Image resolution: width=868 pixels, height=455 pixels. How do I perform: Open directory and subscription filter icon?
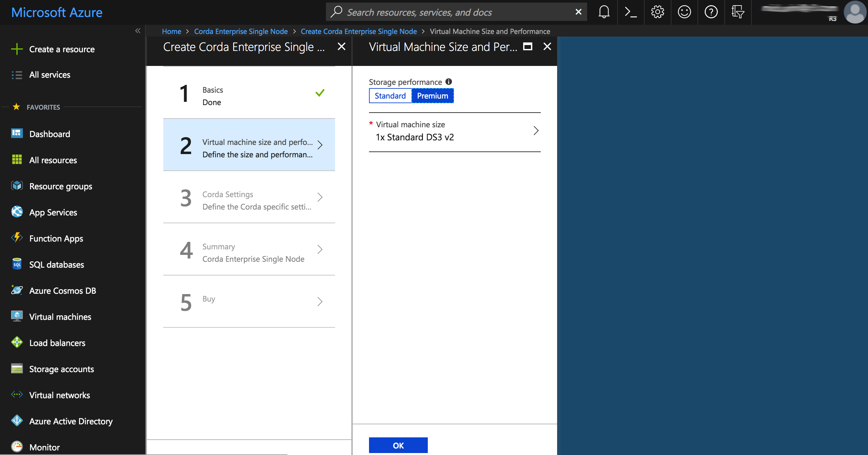point(738,12)
